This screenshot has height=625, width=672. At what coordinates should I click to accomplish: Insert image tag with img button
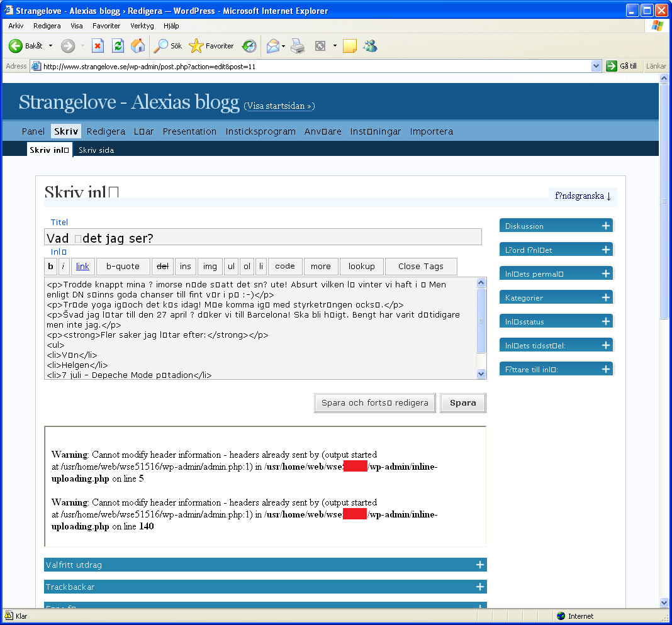click(210, 266)
